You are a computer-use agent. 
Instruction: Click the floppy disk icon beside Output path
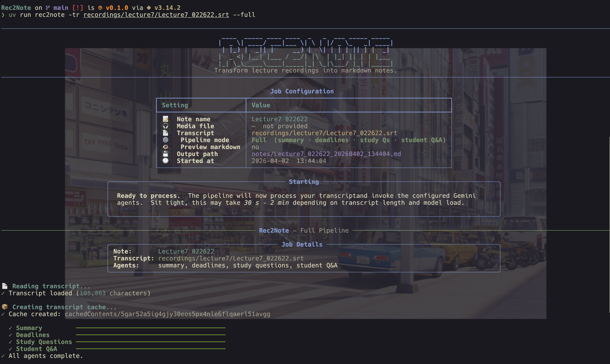(x=166, y=154)
